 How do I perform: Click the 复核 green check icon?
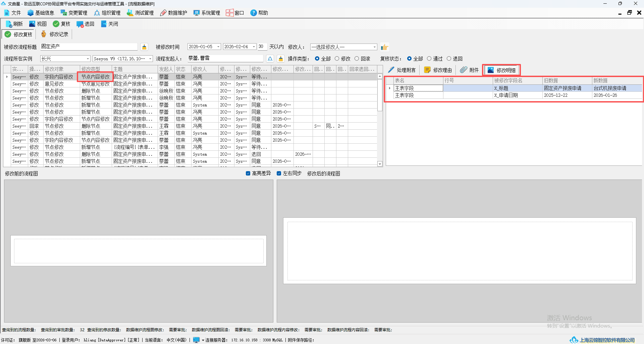(56, 24)
